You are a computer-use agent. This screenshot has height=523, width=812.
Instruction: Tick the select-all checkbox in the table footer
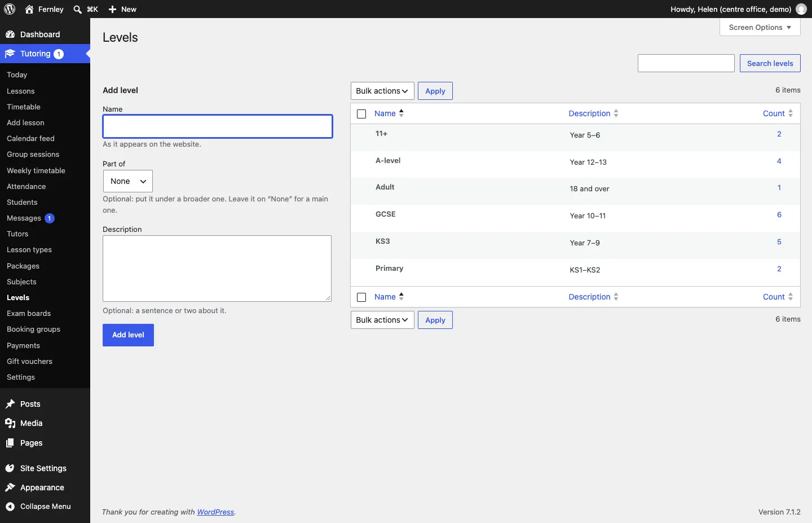click(x=362, y=297)
